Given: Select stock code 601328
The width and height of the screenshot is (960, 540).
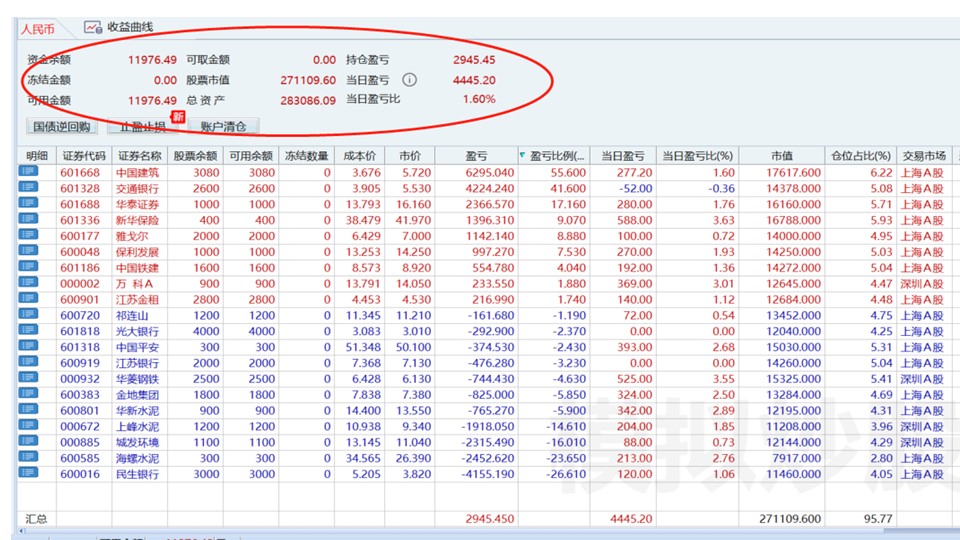Looking at the screenshot, I should (x=80, y=189).
